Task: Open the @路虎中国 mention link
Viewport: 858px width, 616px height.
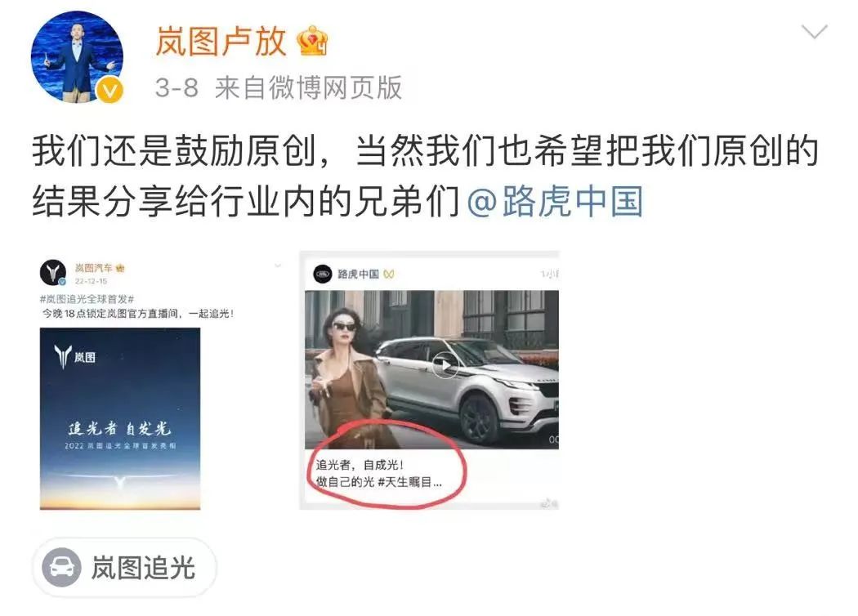Action: point(555,201)
